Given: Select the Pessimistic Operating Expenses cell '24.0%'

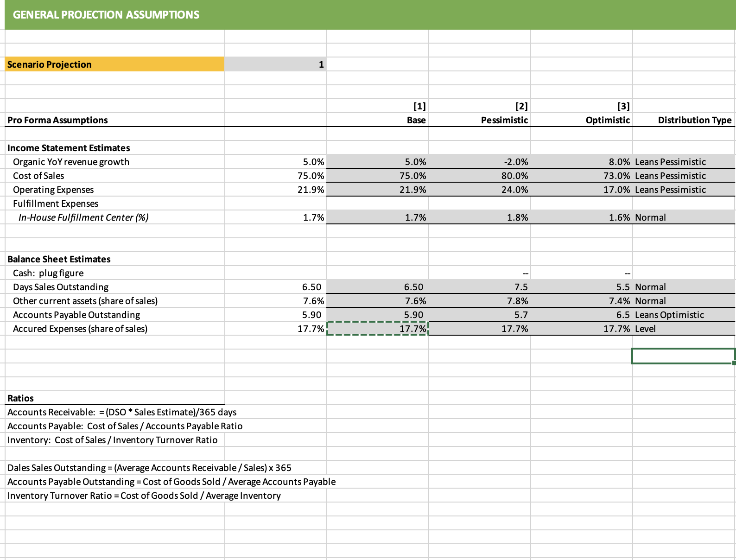Looking at the screenshot, I should tap(480, 190).
